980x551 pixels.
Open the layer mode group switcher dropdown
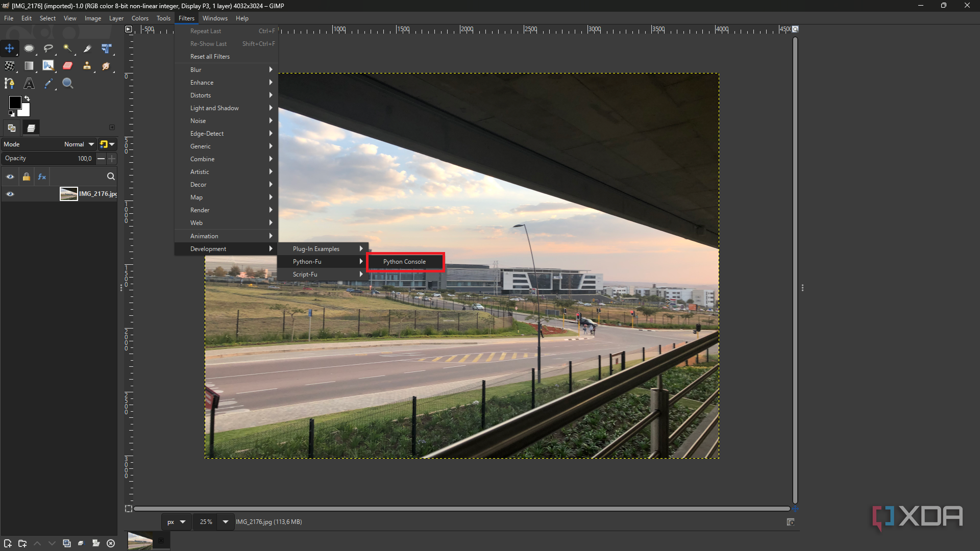pyautogui.click(x=108, y=144)
